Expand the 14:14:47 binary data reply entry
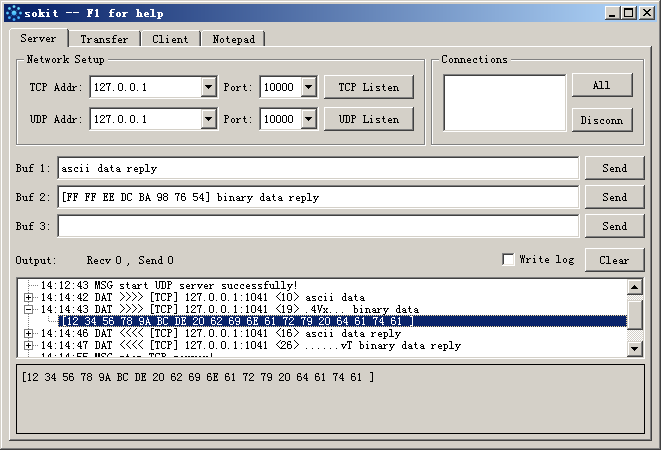The height and width of the screenshot is (450, 661). click(29, 345)
